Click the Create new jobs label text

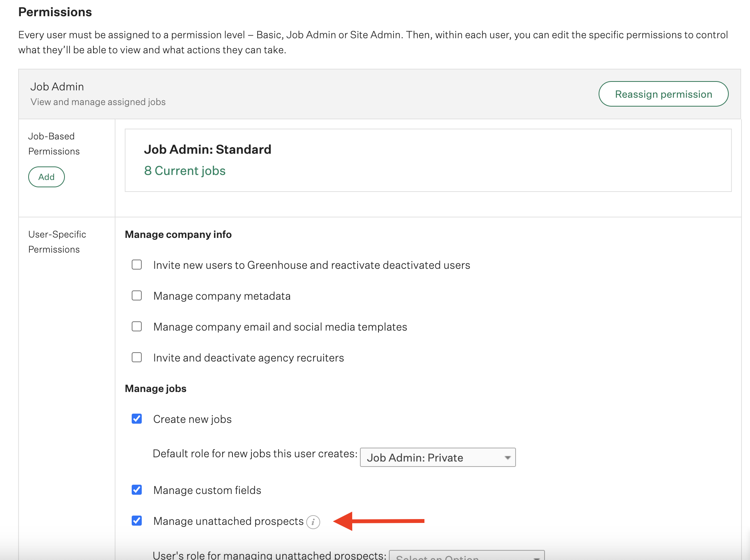(x=192, y=419)
